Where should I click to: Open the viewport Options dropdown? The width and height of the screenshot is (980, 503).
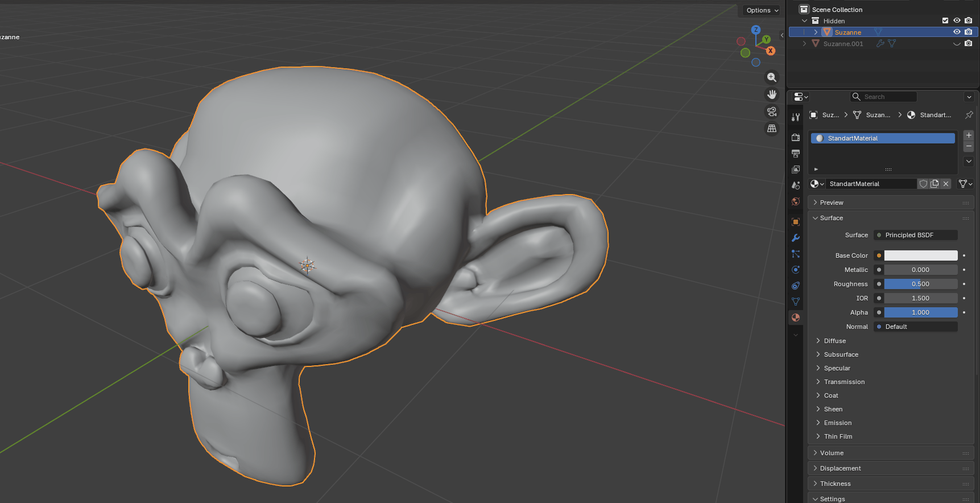coord(762,10)
